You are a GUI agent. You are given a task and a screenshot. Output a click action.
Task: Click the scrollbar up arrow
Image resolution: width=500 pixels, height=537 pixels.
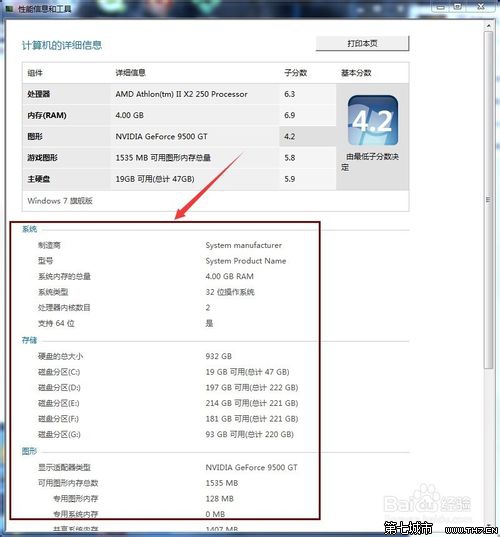(x=488, y=26)
